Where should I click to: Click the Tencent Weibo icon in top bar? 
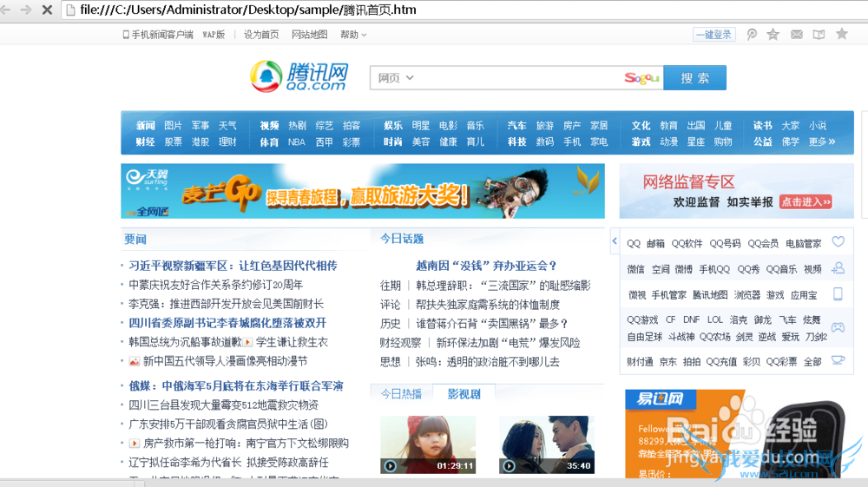[752, 35]
